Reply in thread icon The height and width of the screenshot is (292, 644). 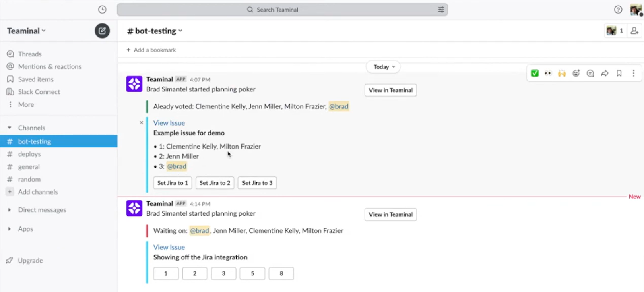point(590,73)
